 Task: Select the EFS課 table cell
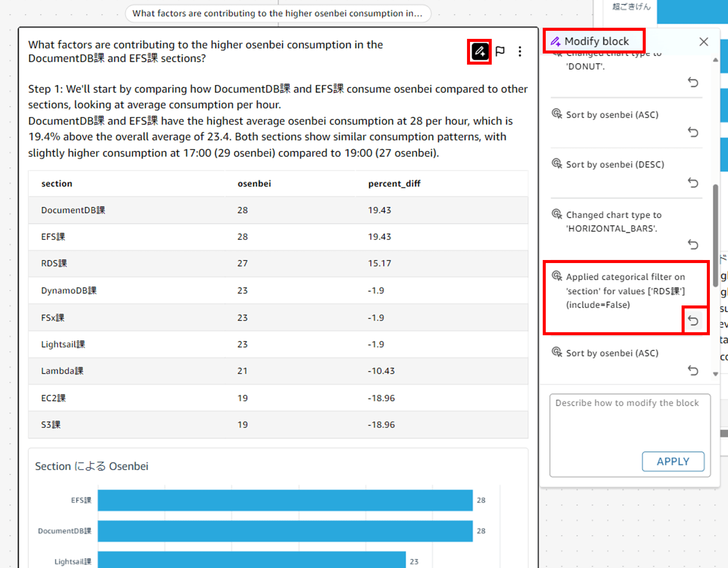coord(53,237)
